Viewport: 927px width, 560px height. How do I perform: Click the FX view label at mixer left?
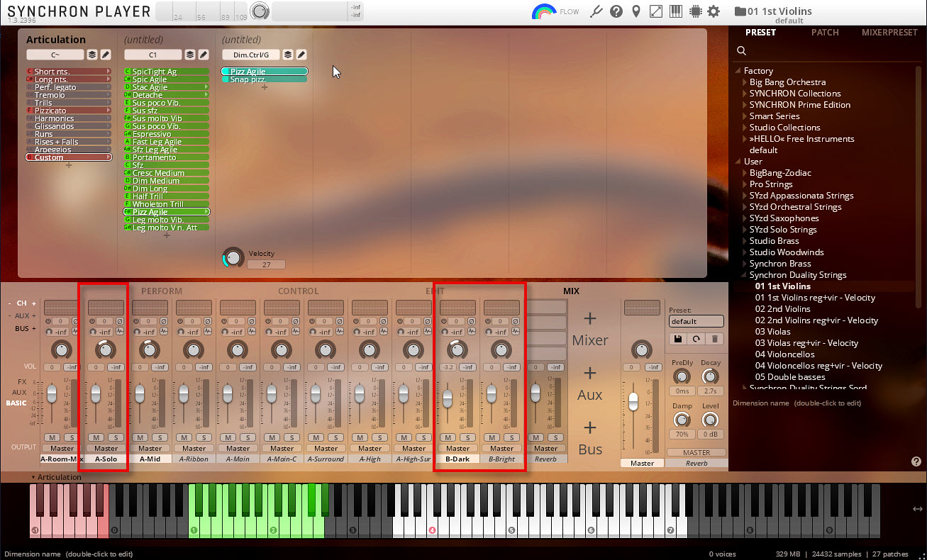tap(22, 381)
